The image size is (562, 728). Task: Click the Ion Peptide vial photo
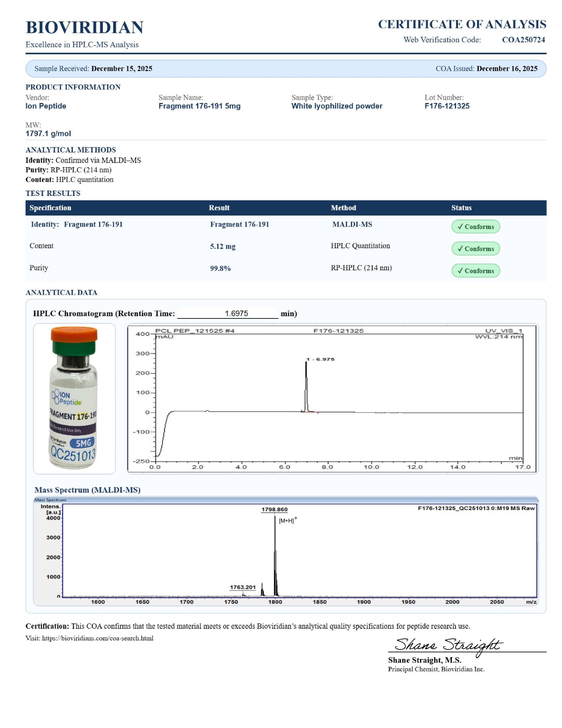point(74,398)
